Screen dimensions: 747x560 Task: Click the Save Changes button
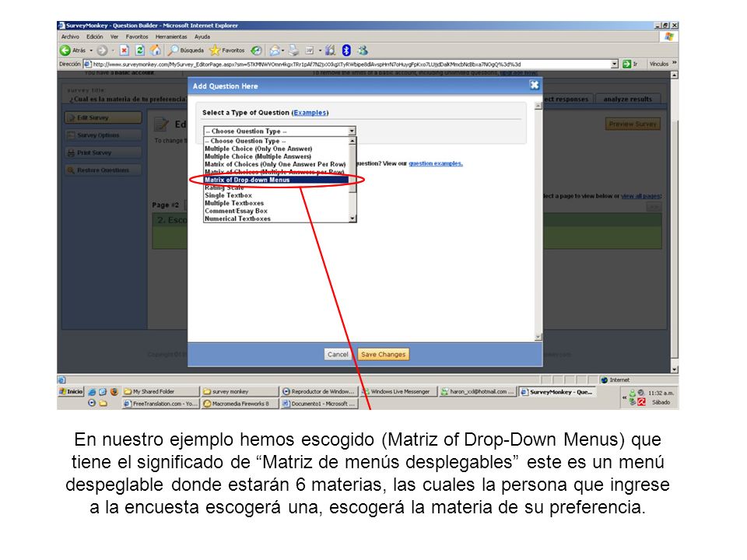[383, 355]
